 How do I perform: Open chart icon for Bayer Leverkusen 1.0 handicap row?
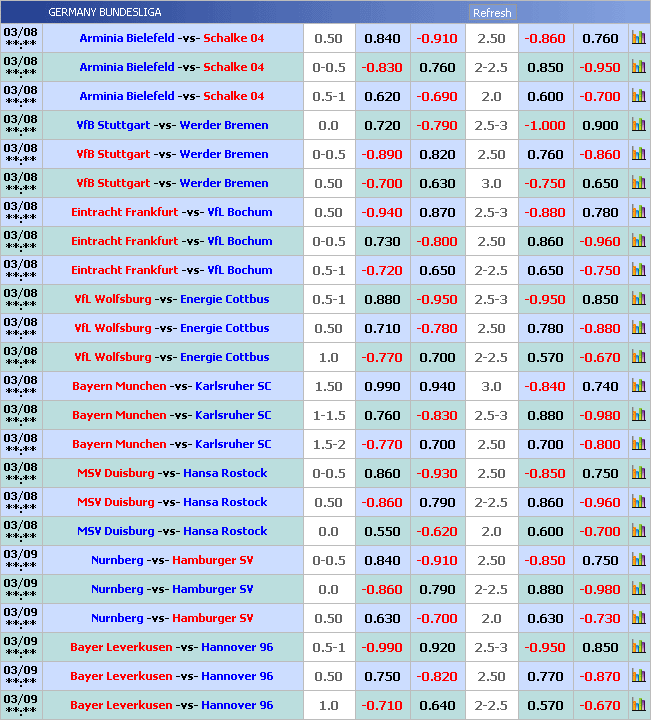point(639,704)
